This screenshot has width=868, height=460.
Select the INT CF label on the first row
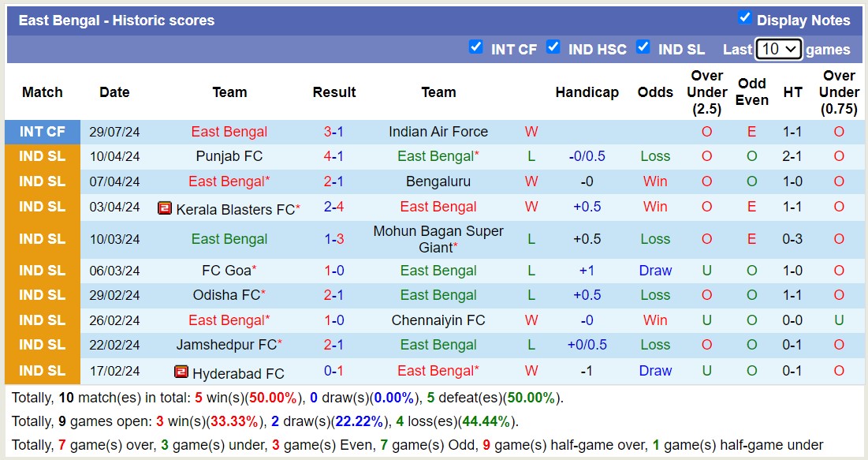tap(42, 131)
